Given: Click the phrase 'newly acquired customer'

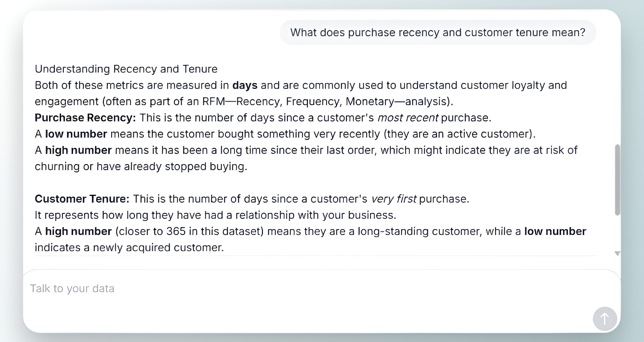Looking at the screenshot, I should click(158, 248).
